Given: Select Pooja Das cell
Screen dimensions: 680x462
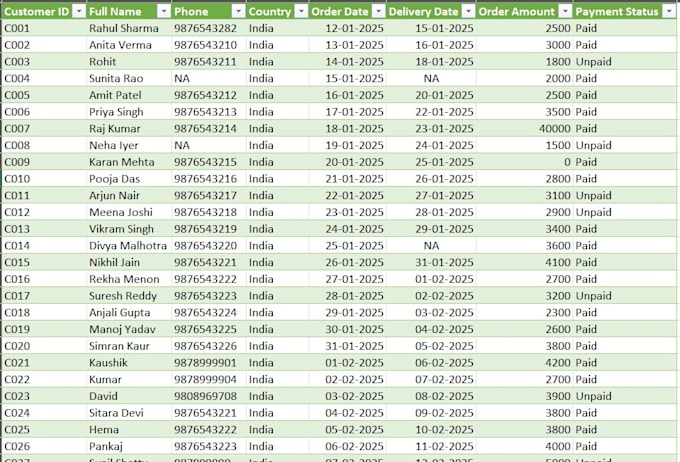Looking at the screenshot, I should pyautogui.click(x=129, y=179).
